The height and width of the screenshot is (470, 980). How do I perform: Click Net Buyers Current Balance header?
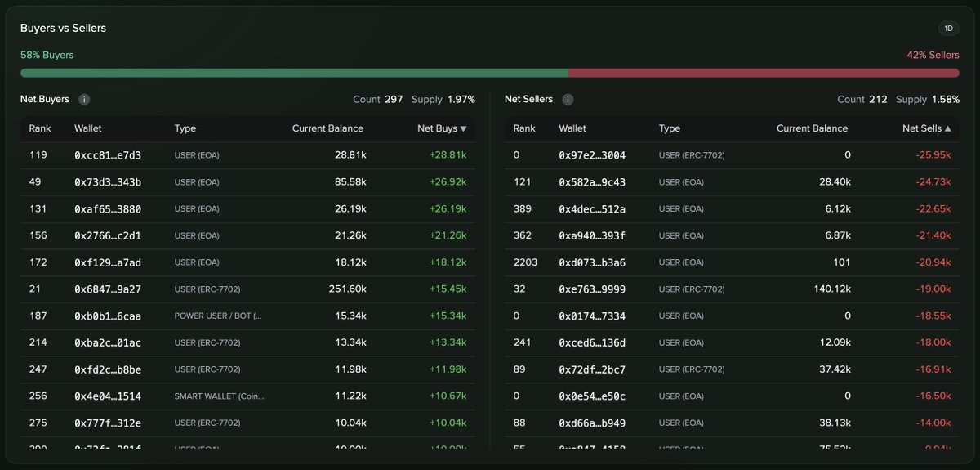coord(327,128)
